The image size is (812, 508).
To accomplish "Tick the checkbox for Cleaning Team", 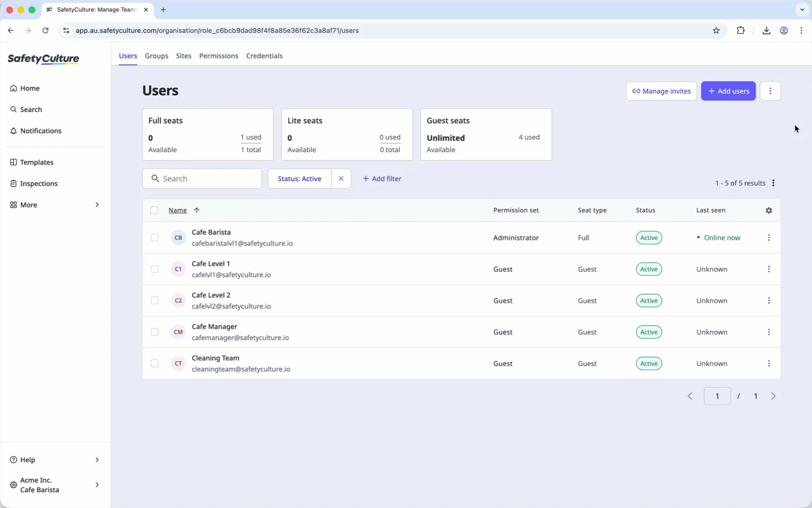I will point(155,363).
